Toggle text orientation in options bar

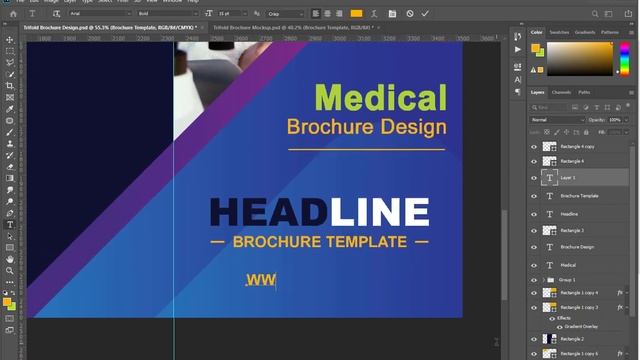click(x=56, y=13)
